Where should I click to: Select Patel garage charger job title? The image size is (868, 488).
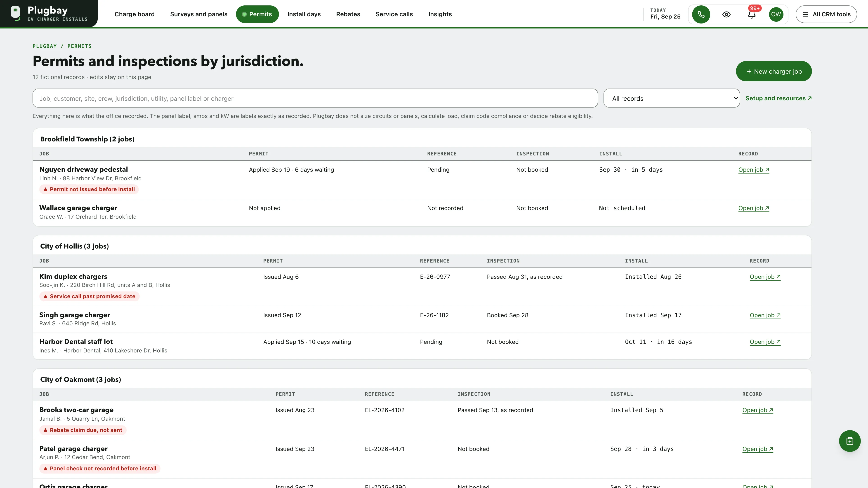(x=73, y=449)
